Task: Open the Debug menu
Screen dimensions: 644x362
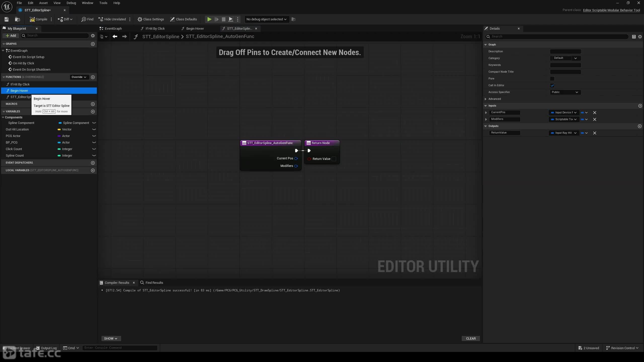Action: [x=71, y=3]
